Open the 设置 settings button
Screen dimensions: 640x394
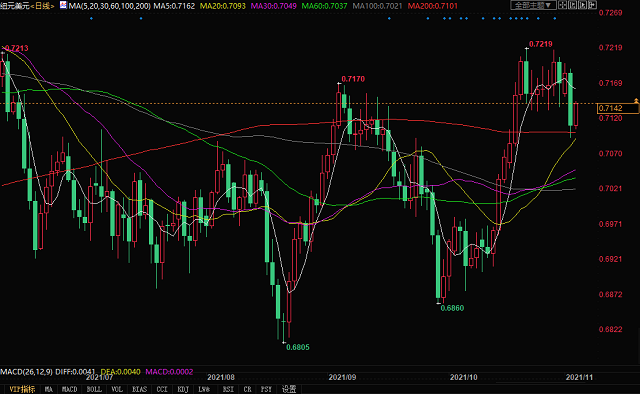pyautogui.click(x=289, y=389)
